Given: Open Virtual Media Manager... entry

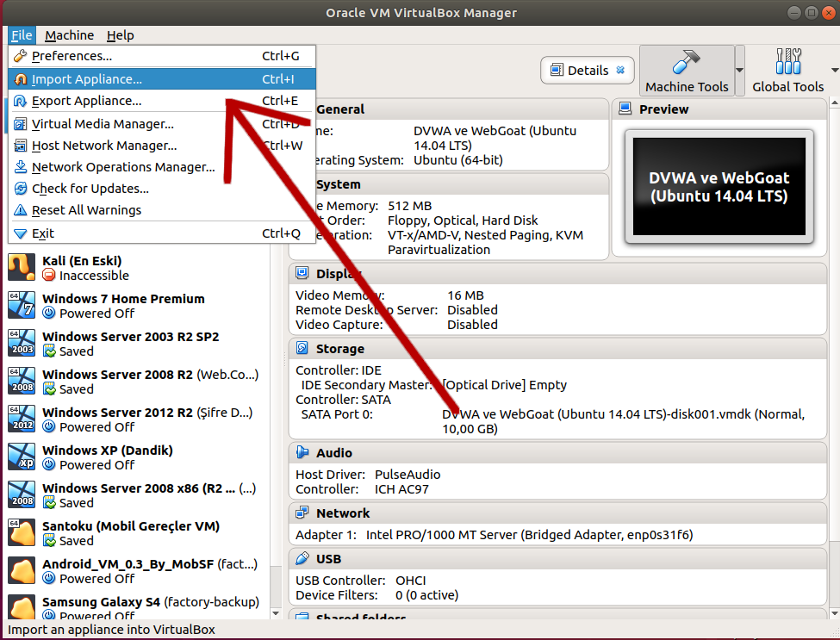Looking at the screenshot, I should pos(162,124).
